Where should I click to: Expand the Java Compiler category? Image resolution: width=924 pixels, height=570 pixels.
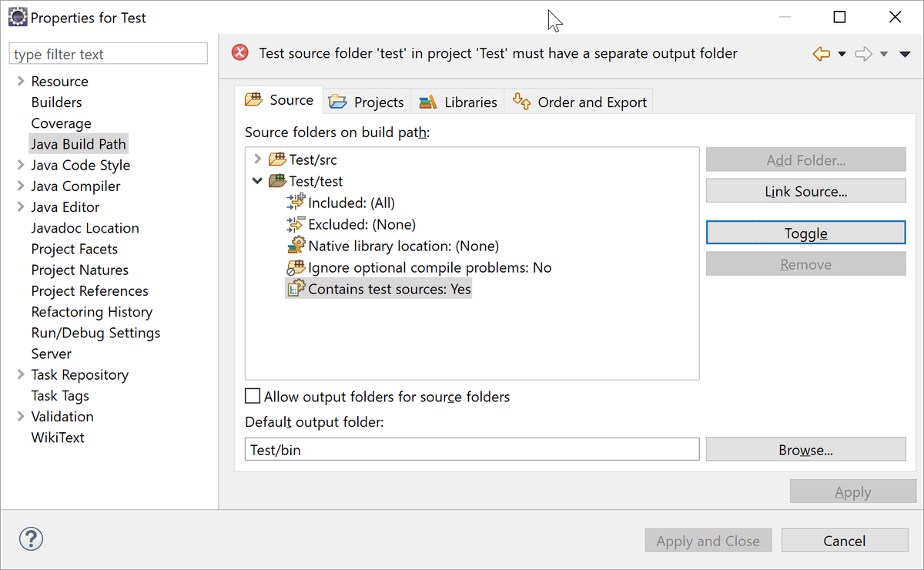21,186
